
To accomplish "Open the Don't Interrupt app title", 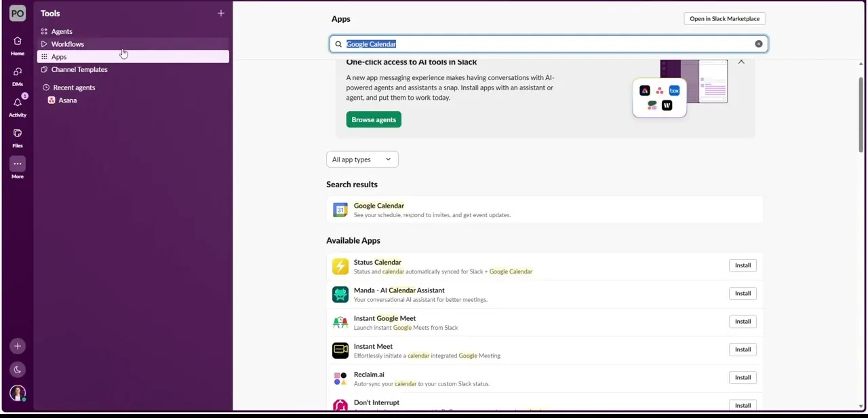I will tap(376, 402).
